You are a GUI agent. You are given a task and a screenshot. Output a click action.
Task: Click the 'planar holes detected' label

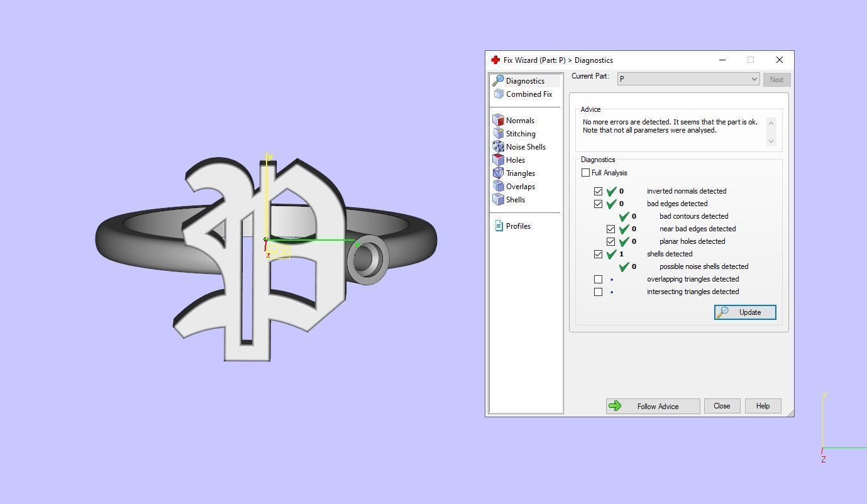[x=692, y=241]
